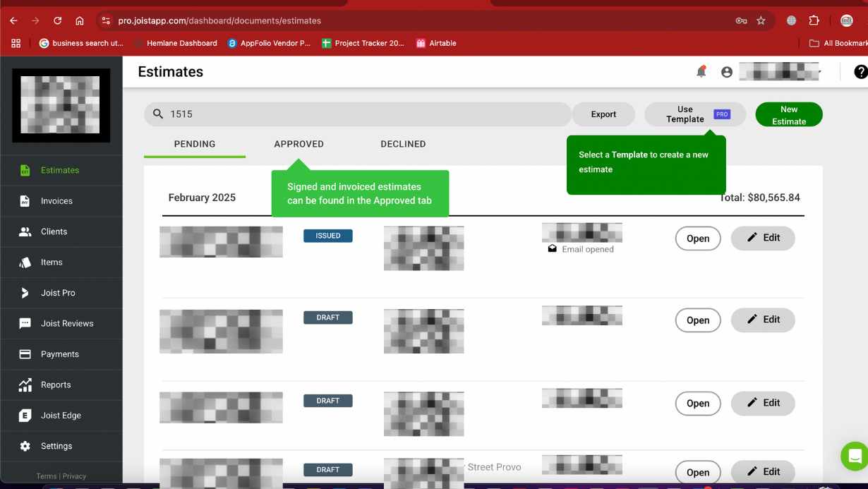Viewport: 868px width, 489px height.
Task: Click the search field containing 1515
Action: 358,114
